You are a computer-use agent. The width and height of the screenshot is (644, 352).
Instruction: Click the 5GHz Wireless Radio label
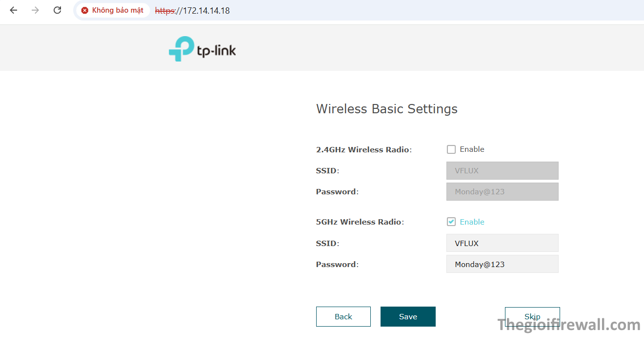tap(360, 222)
